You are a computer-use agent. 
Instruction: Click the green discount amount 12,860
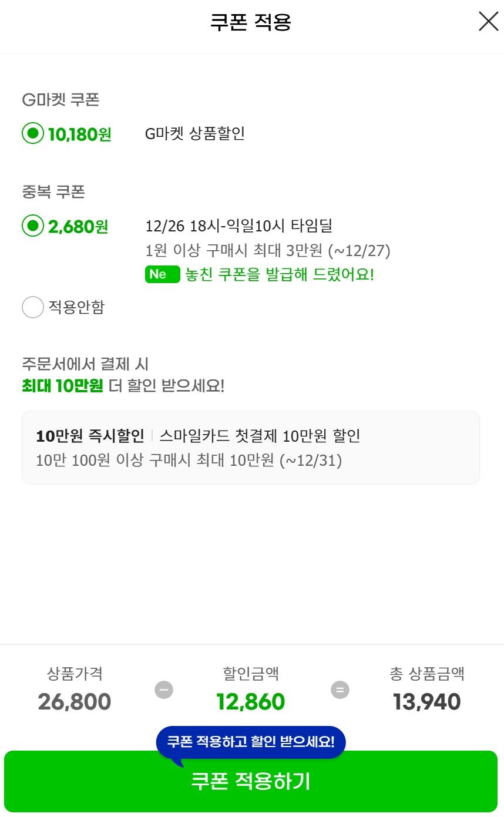pos(251,701)
